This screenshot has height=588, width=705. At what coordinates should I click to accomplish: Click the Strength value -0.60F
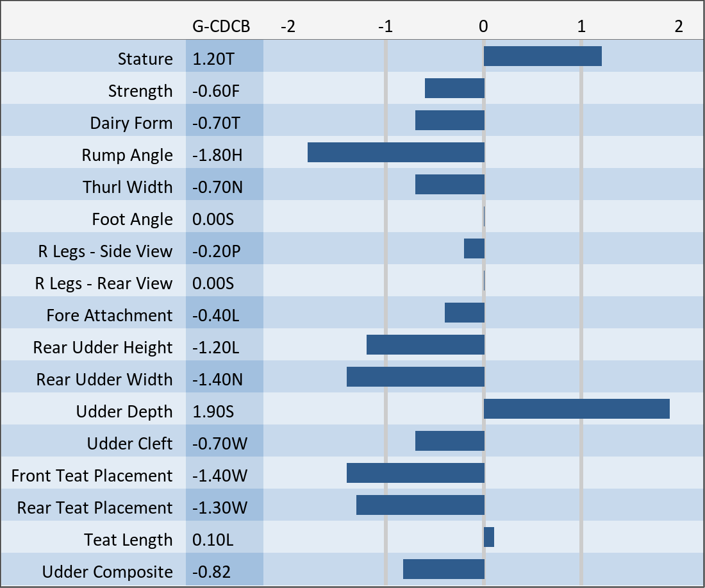(x=216, y=91)
